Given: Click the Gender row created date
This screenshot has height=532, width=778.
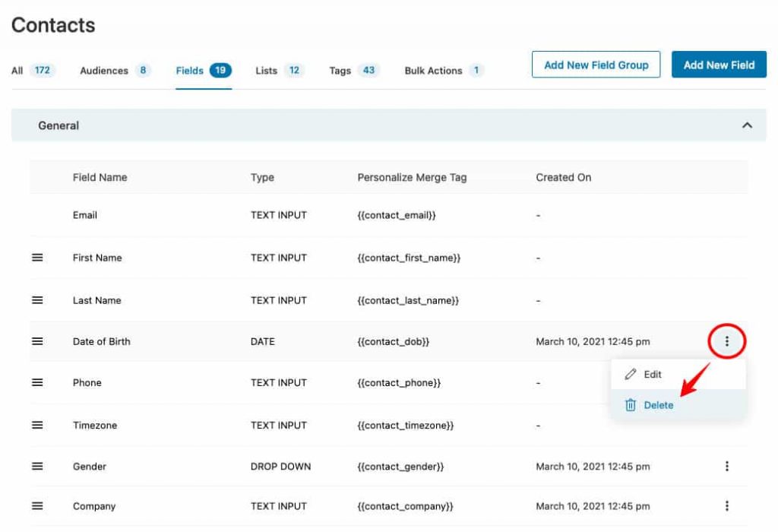Looking at the screenshot, I should (593, 467).
